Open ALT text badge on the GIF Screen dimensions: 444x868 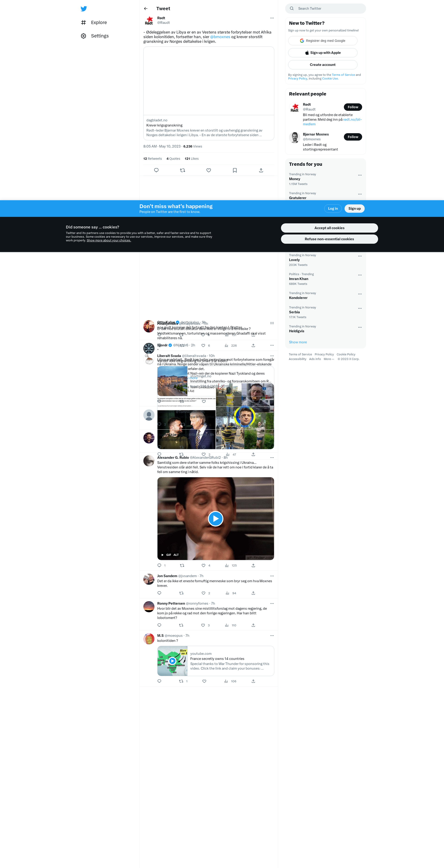[176, 555]
